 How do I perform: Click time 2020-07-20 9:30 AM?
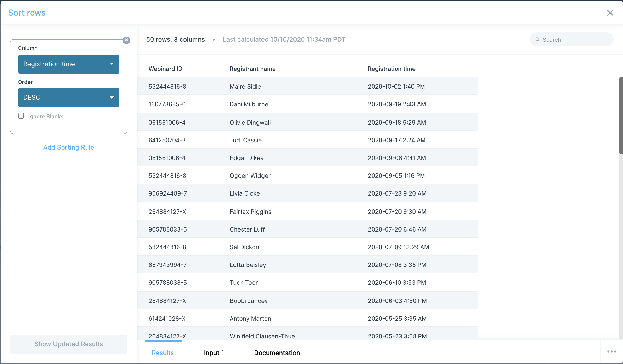point(397,211)
